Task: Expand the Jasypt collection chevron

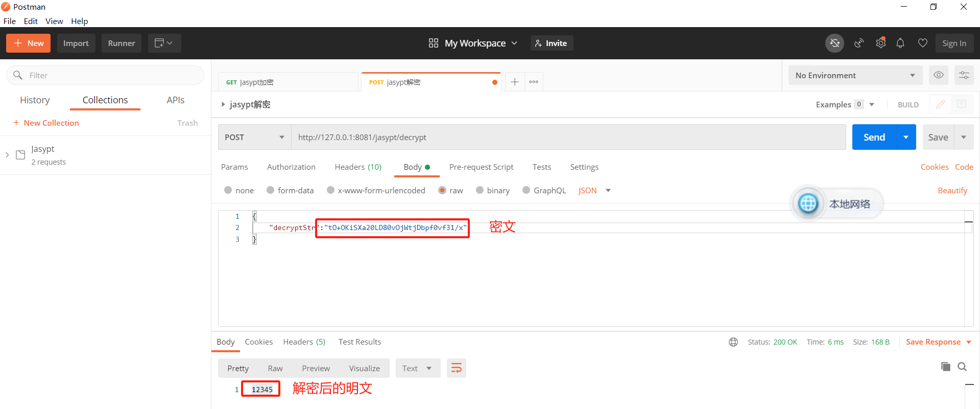Action: click(x=7, y=155)
